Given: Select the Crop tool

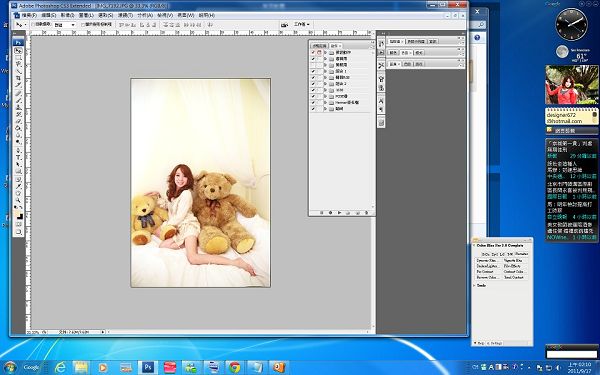Looking at the screenshot, I should (18, 79).
